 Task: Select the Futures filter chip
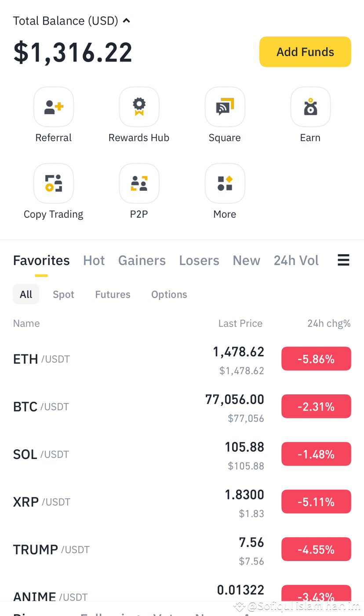(113, 294)
